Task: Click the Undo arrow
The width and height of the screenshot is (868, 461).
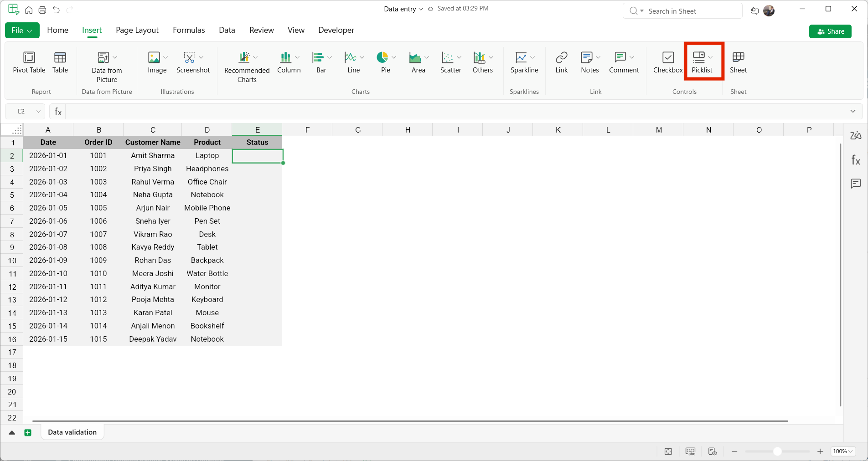Action: [x=56, y=10]
